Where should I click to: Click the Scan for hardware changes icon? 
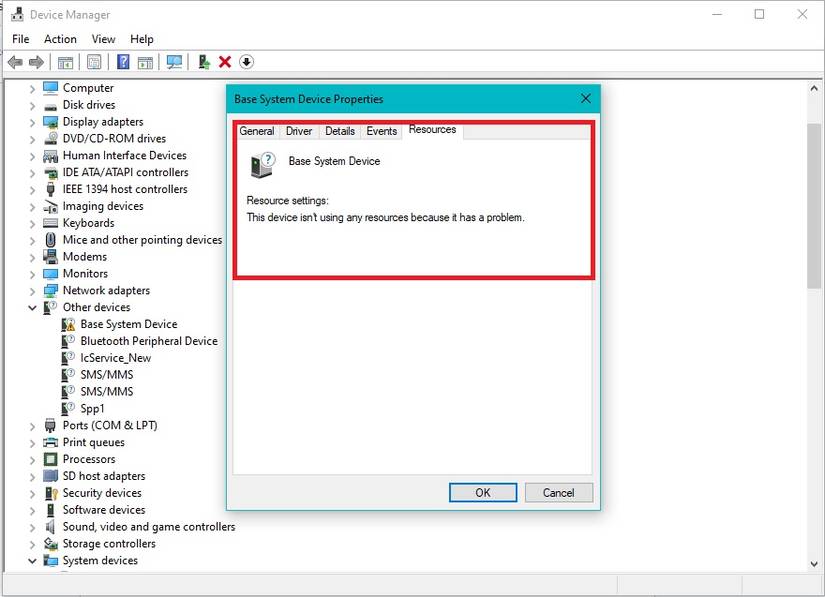(174, 62)
